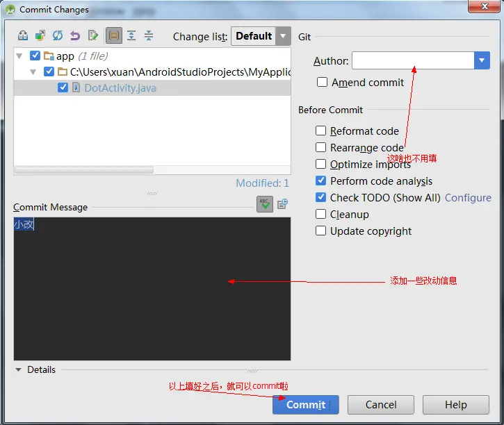Collapse the C:\Users\xuan directory node

(x=33, y=72)
